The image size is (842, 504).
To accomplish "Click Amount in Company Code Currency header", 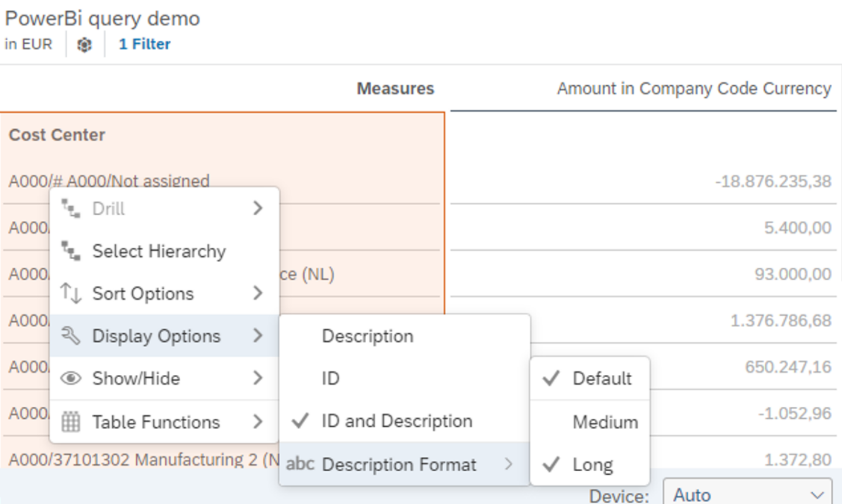I will coord(694,88).
